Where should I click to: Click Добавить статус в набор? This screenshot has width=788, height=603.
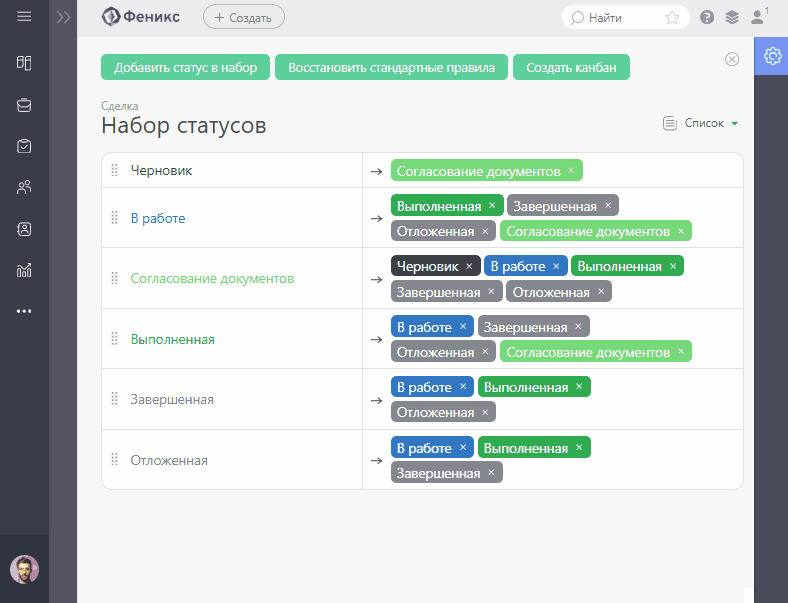(x=185, y=67)
